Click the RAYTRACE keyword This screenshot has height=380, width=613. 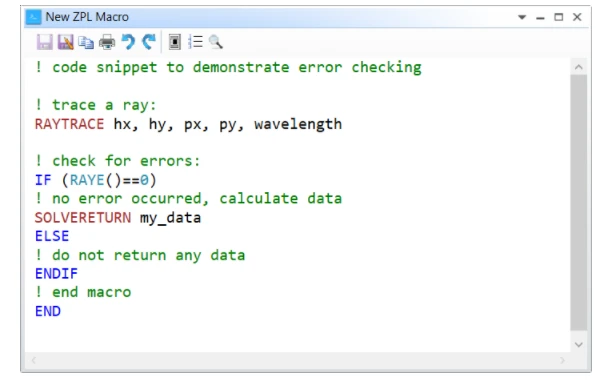[x=69, y=124]
